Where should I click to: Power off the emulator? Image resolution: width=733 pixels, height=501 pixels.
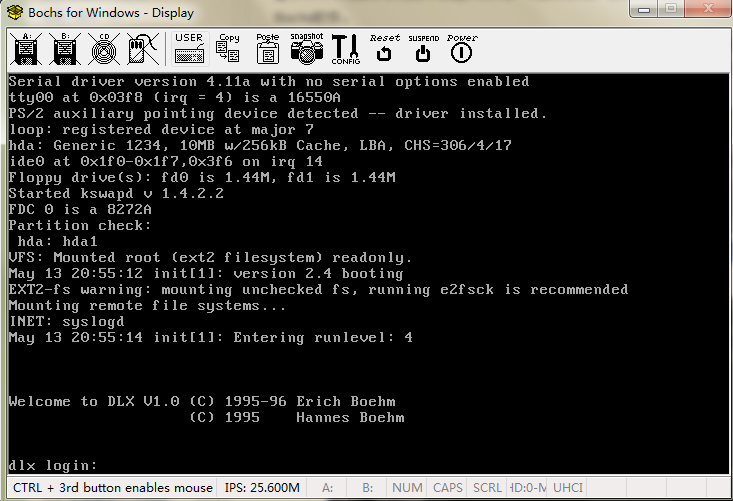point(461,48)
